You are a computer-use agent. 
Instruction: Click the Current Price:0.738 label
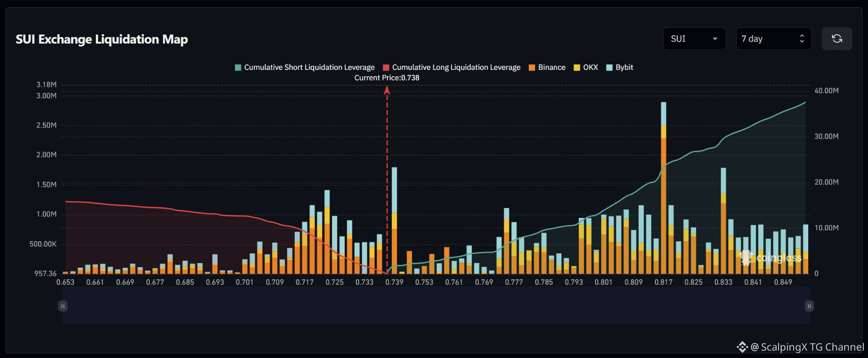pyautogui.click(x=387, y=78)
